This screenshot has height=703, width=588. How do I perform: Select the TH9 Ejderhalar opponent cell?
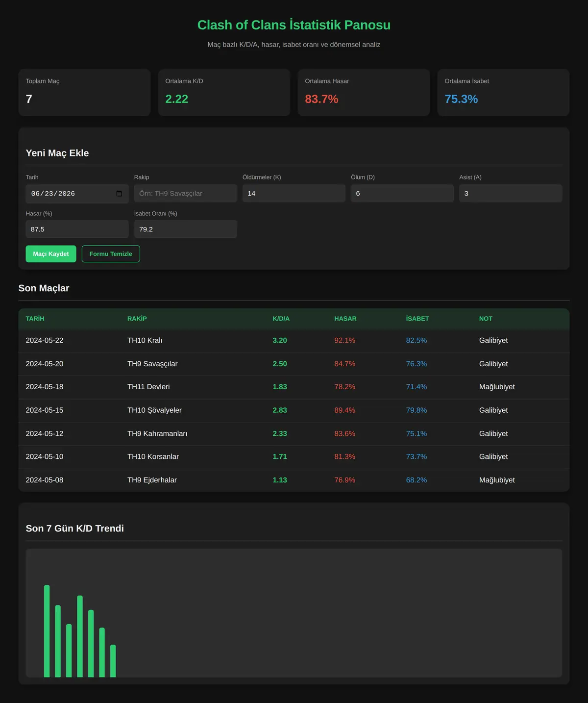click(x=152, y=480)
